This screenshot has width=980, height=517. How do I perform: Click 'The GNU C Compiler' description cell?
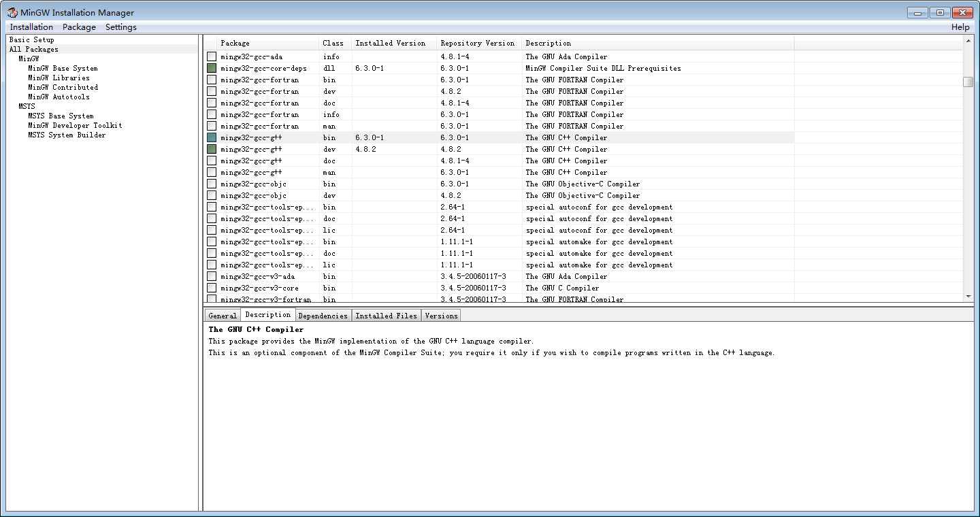tap(562, 288)
